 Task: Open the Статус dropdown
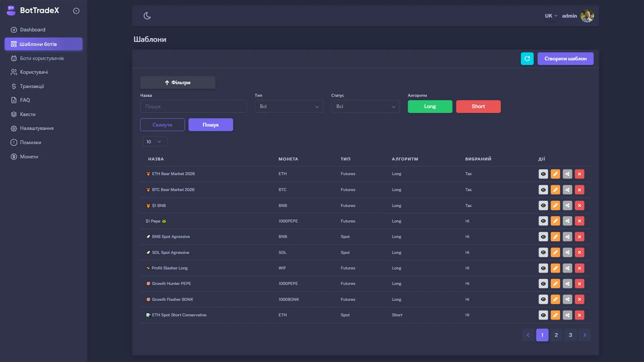click(365, 106)
